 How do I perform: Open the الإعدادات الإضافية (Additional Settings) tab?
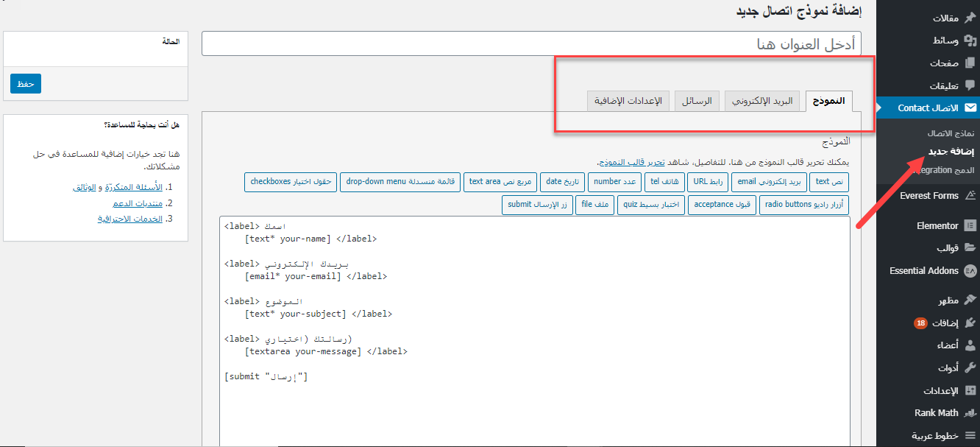coord(628,101)
